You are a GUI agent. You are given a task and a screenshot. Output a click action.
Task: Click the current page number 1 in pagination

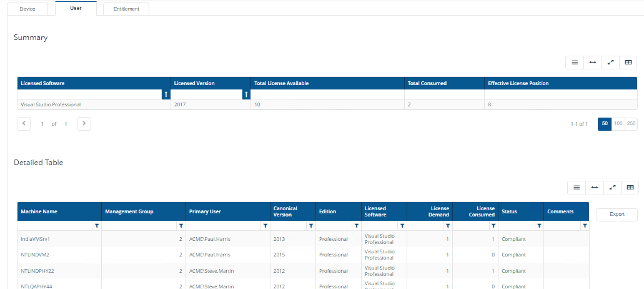point(42,124)
